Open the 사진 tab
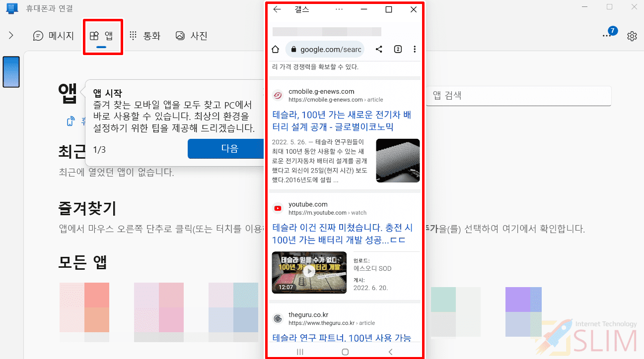The height and width of the screenshot is (359, 644). pyautogui.click(x=191, y=36)
